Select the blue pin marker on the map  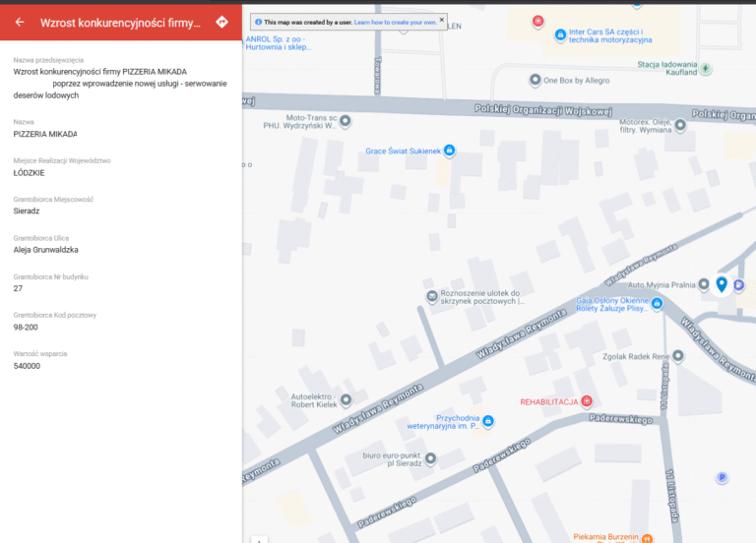722,284
